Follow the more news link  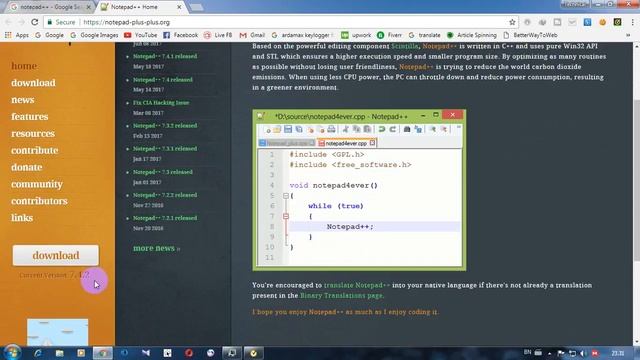pos(156,248)
